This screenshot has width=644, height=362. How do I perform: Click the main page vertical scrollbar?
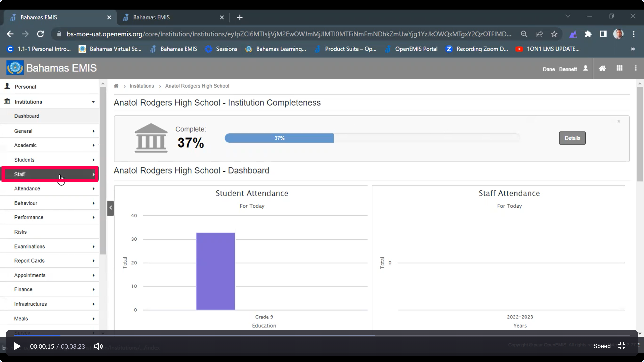pos(639,134)
